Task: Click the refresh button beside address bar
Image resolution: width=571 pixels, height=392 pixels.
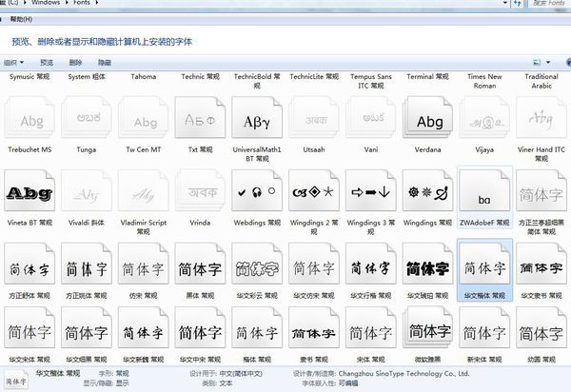Action: click(518, 3)
